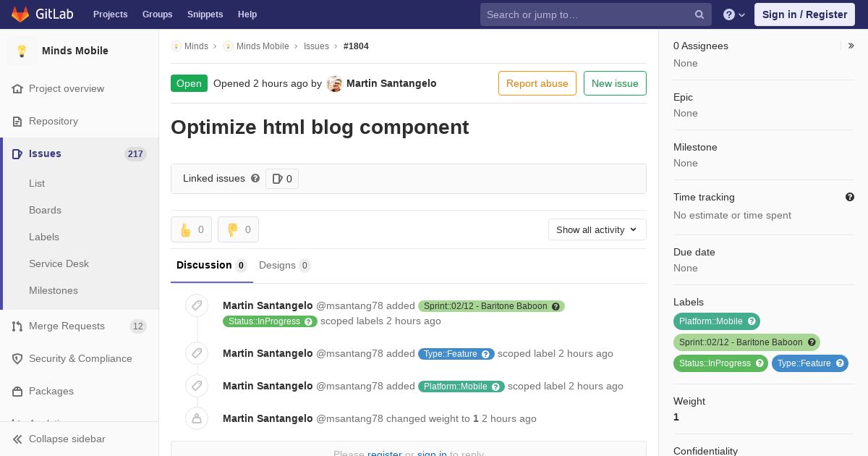The width and height of the screenshot is (868, 456).
Task: Click the Minds Mobile project title
Action: [x=75, y=51]
